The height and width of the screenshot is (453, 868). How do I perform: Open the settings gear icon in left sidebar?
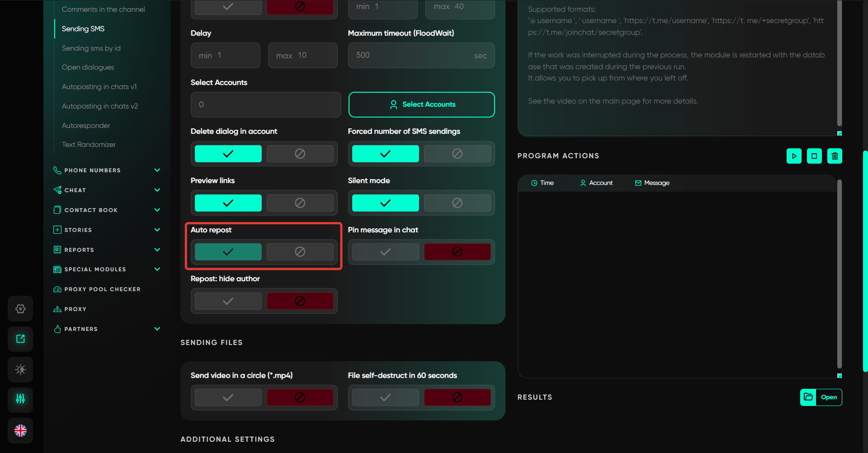[20, 309]
